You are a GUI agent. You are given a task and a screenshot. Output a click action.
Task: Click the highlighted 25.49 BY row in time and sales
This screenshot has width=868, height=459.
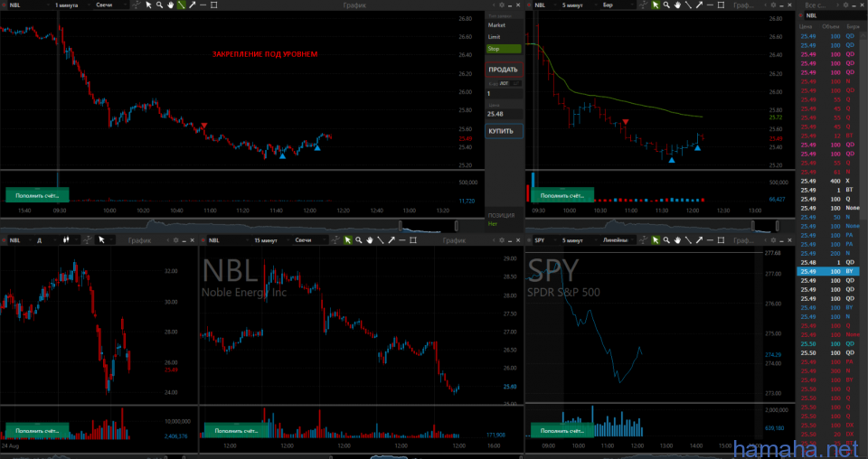click(829, 271)
